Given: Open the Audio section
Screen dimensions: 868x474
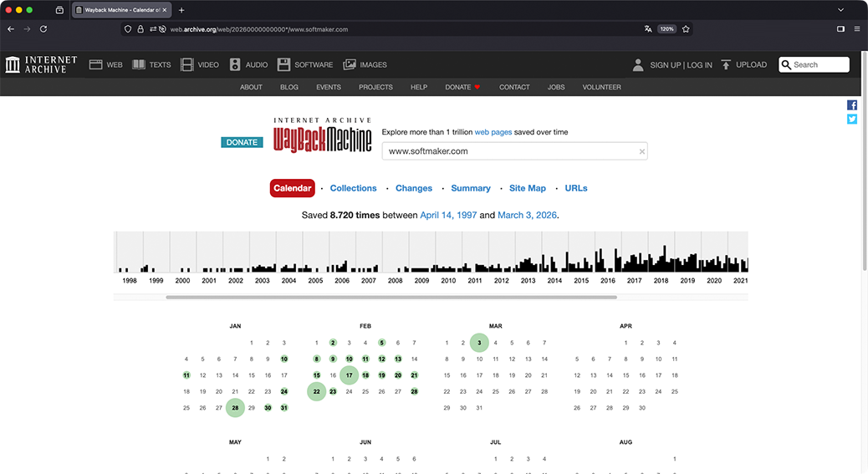Looking at the screenshot, I should coord(248,64).
